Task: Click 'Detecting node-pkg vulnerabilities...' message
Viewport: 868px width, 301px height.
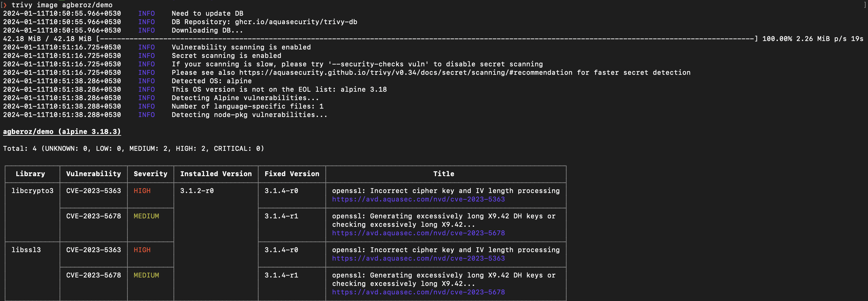Action: coord(249,115)
